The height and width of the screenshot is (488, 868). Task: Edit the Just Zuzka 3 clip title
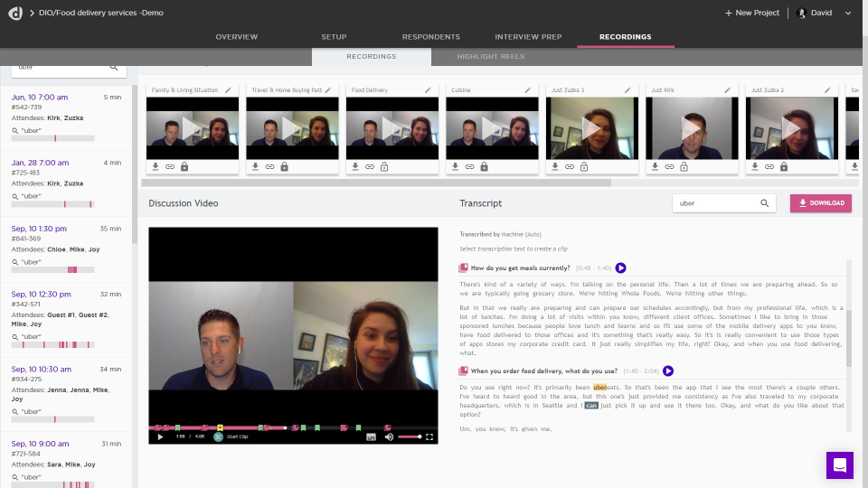click(627, 90)
